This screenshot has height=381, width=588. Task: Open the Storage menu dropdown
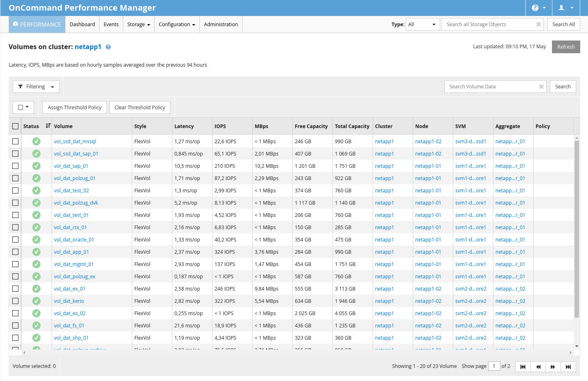[138, 25]
